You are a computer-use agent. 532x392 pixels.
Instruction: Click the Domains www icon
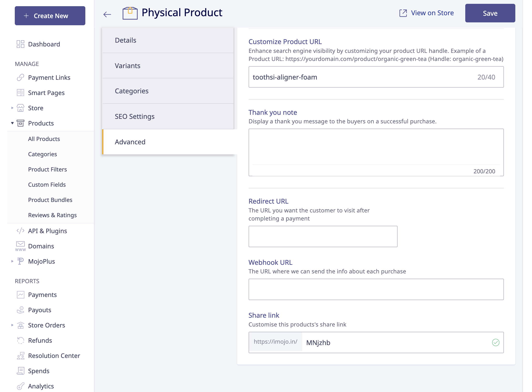point(20,246)
